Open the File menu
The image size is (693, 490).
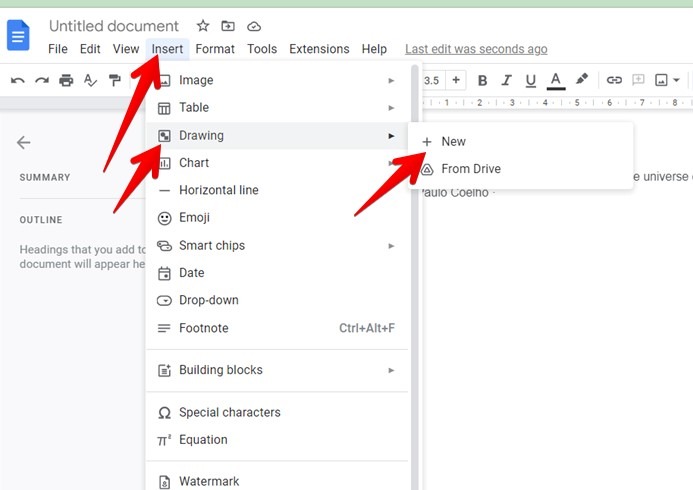(58, 49)
